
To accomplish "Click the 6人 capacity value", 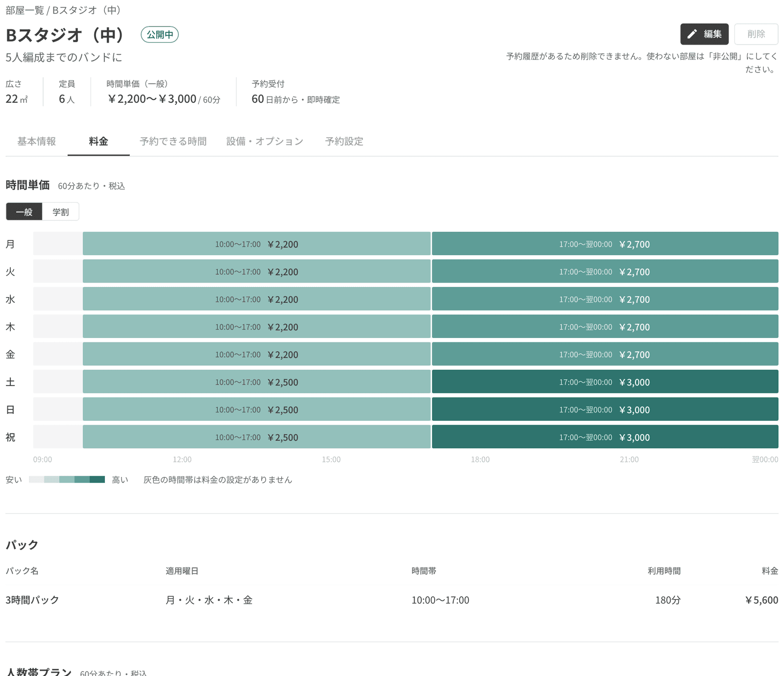I will click(67, 99).
